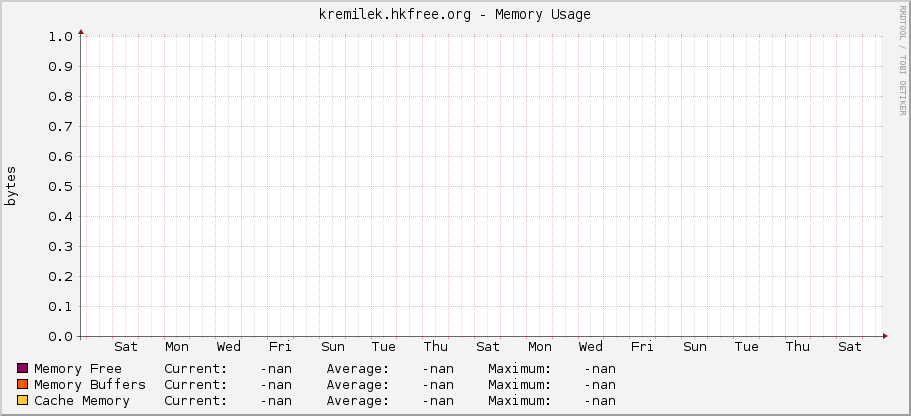Click 'Maximum:' label in the Cache Memory row
This screenshot has width=911, height=416.
pyautogui.click(x=519, y=401)
